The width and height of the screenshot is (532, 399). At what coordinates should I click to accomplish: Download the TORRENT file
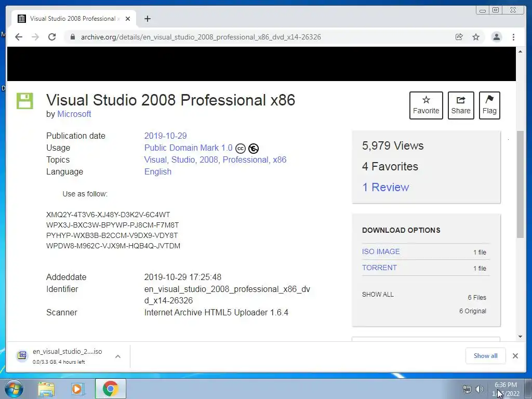(379, 268)
